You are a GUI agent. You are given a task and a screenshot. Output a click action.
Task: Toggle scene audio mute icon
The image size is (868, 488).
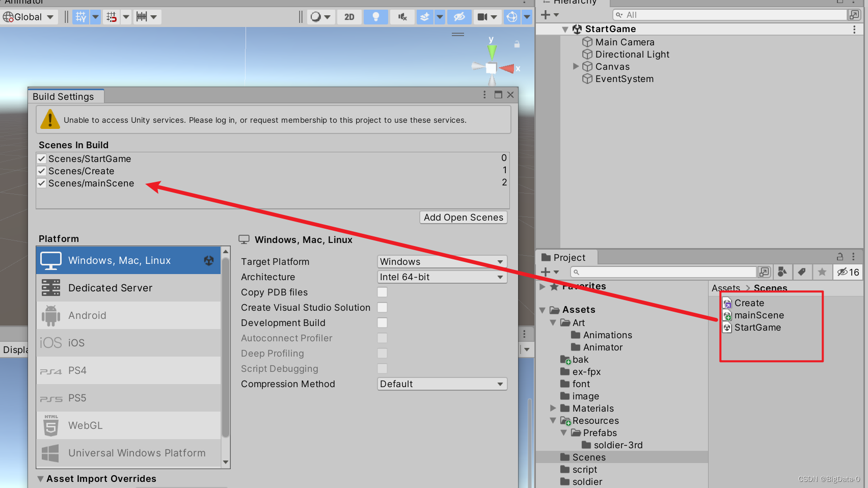click(x=402, y=17)
